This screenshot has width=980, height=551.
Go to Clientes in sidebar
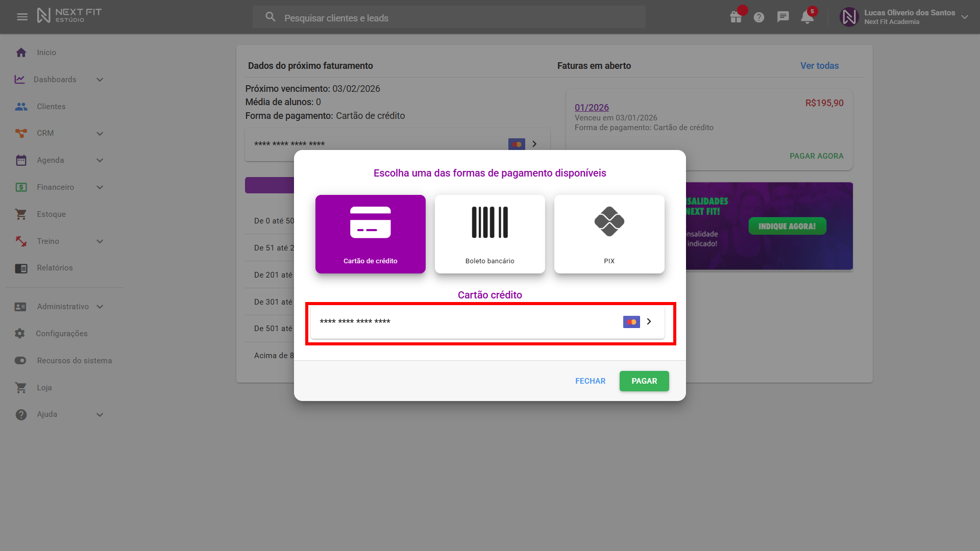(51, 107)
